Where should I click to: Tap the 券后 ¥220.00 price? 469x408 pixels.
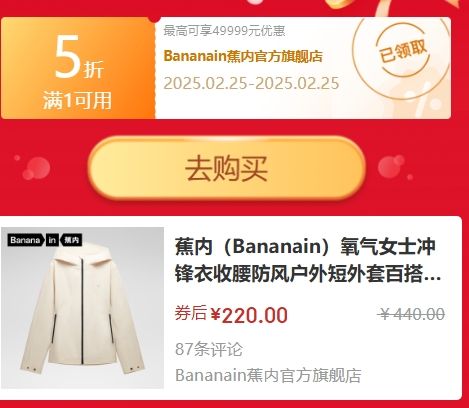[231, 314]
